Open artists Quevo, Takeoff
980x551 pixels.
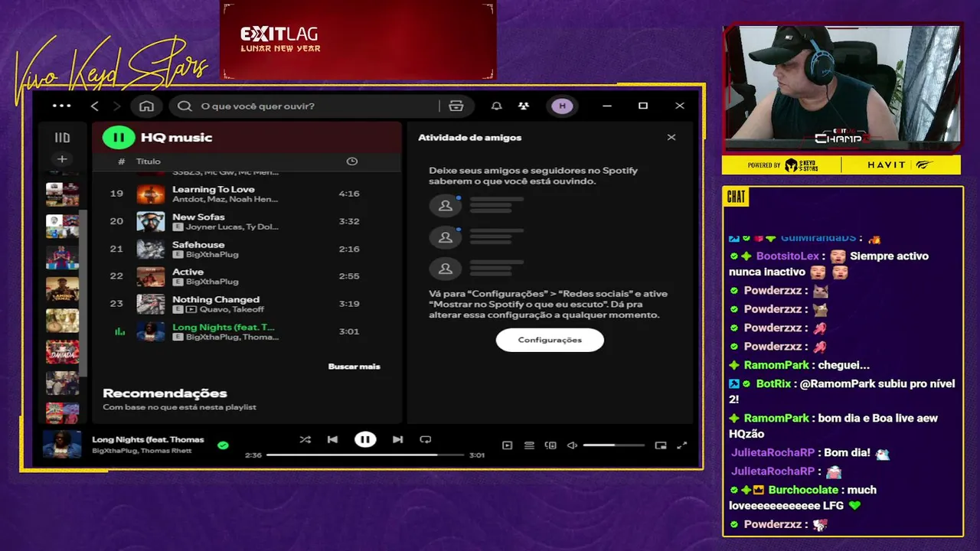tap(231, 309)
